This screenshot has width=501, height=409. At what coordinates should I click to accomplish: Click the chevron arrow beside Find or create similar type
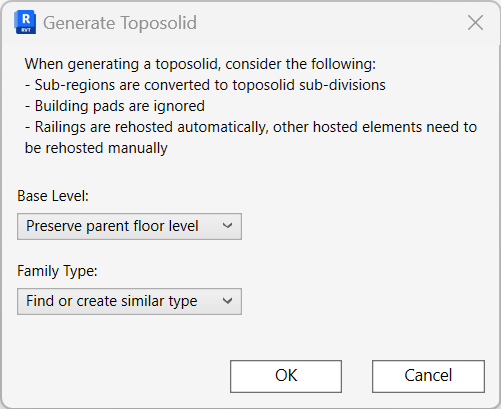point(227,301)
